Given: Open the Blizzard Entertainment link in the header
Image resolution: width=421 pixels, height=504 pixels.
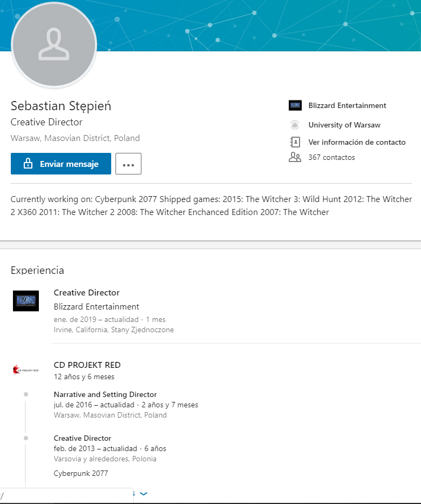Looking at the screenshot, I should pos(347,105).
